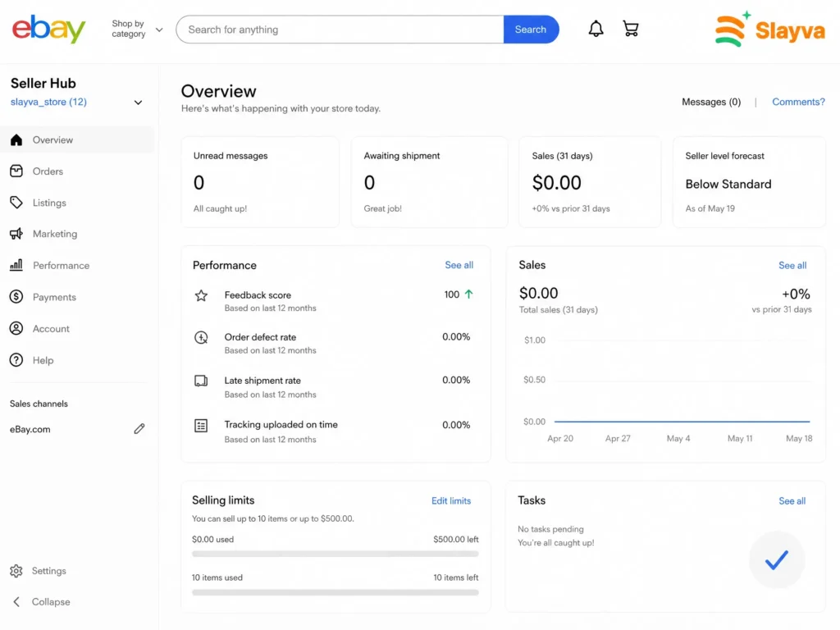Open Messages (0)

[x=711, y=102]
